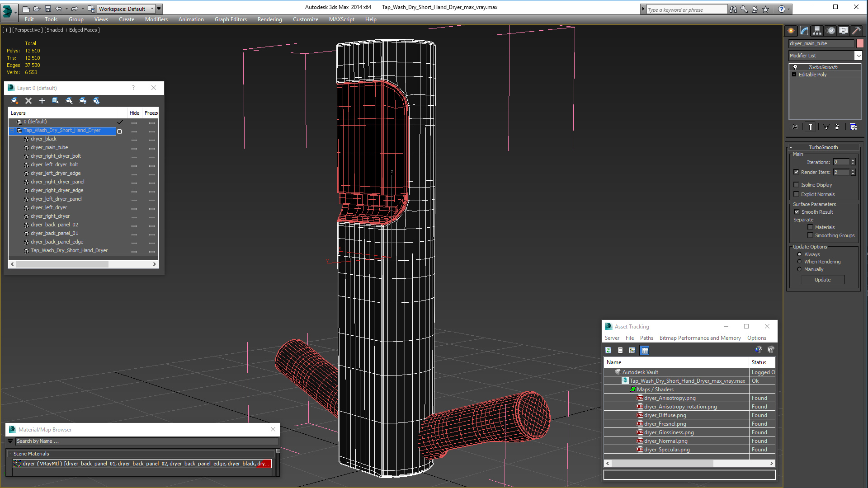
Task: Toggle TurboSmooth lightbulb visibility icon
Action: coord(795,67)
